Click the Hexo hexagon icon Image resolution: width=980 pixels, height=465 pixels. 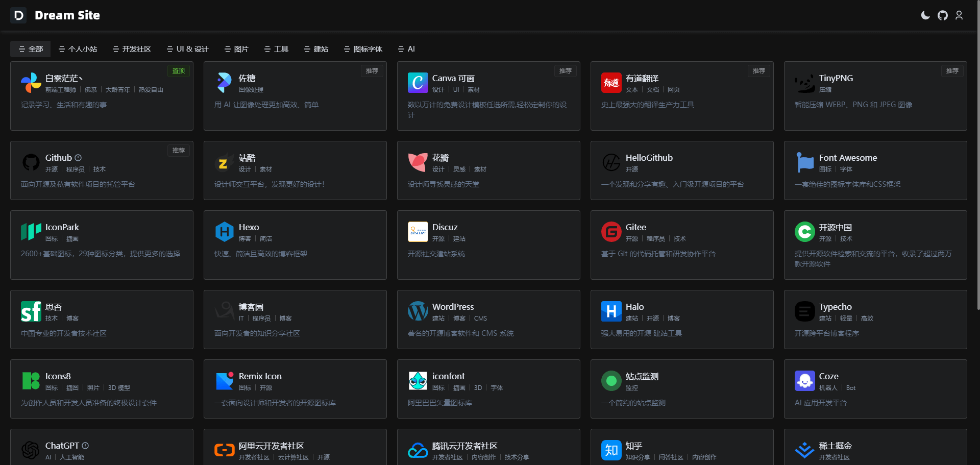coord(225,232)
